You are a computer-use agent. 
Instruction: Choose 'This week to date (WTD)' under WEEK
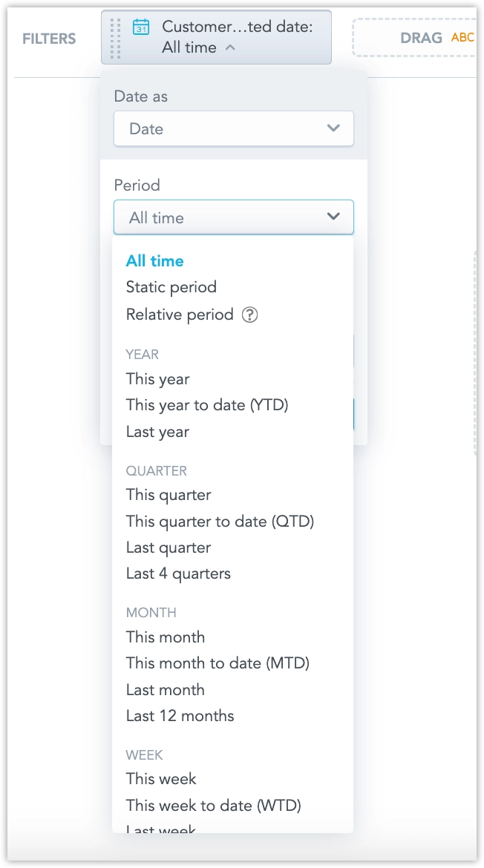pyautogui.click(x=213, y=805)
